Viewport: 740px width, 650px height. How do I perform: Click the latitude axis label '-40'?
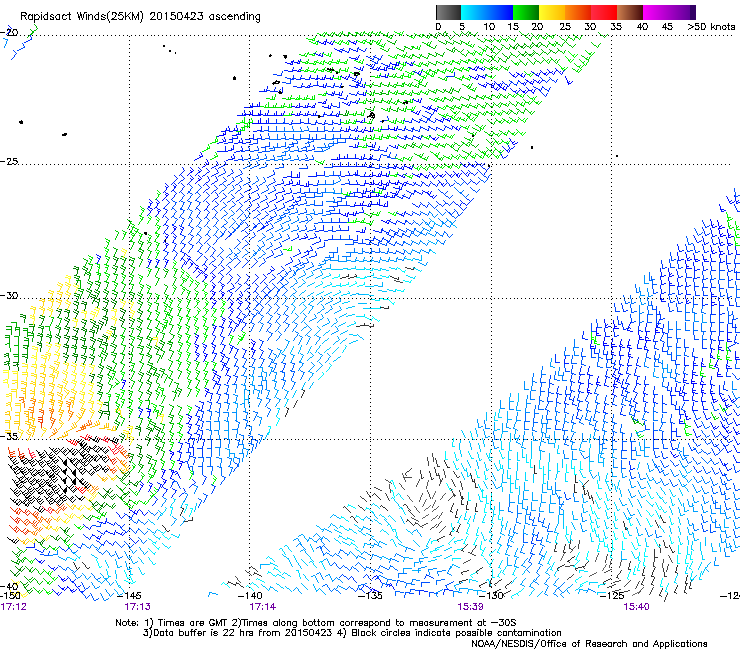tap(9, 587)
